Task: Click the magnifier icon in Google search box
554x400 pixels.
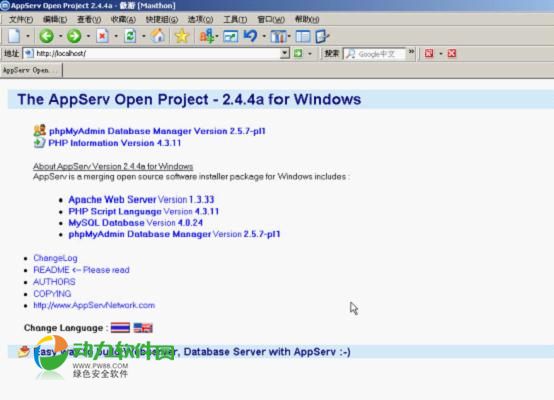Action: pyautogui.click(x=350, y=54)
